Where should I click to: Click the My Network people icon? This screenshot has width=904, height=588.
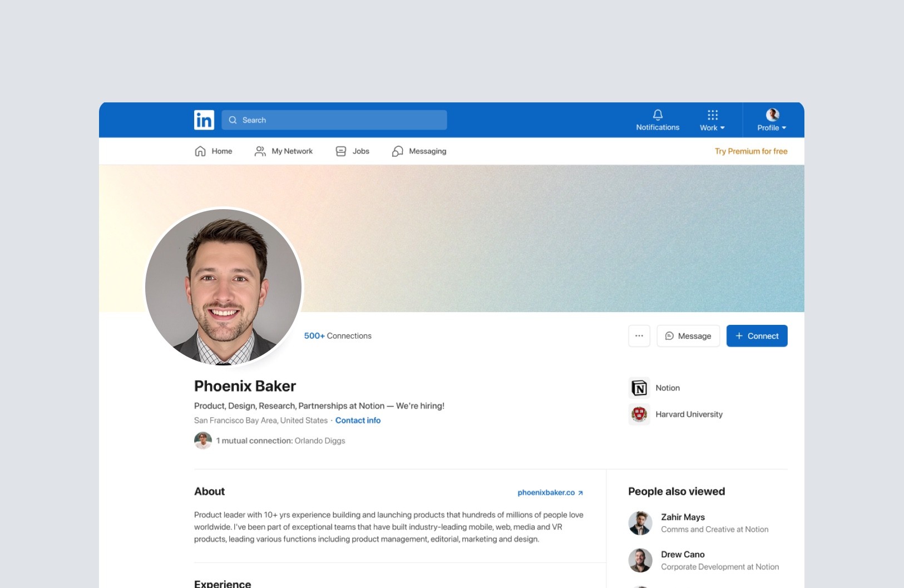point(260,151)
